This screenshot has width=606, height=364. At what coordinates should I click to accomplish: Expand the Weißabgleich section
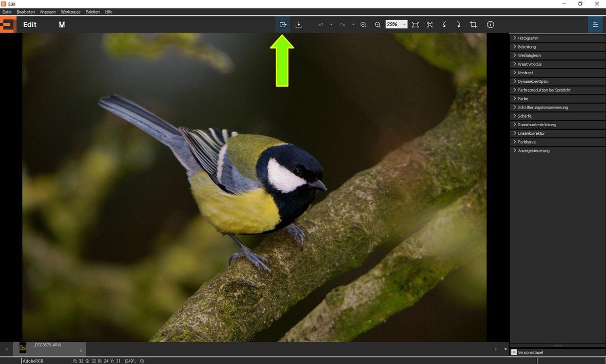coord(529,56)
